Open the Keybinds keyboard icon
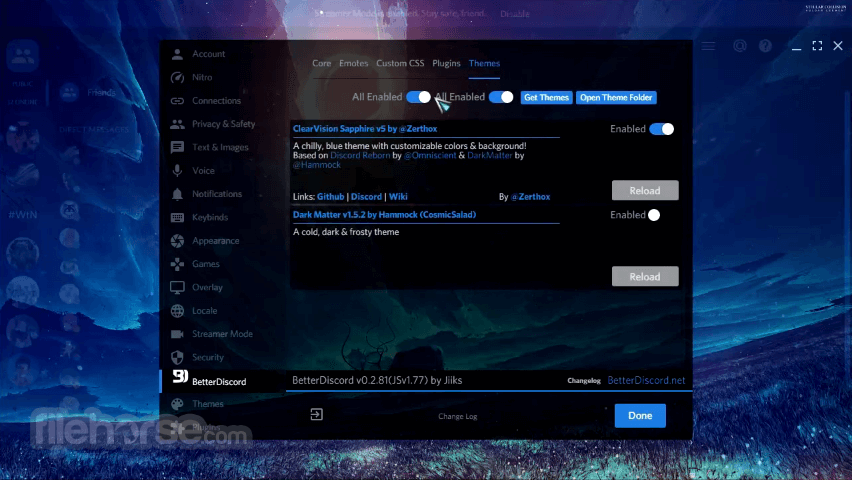 tap(177, 217)
